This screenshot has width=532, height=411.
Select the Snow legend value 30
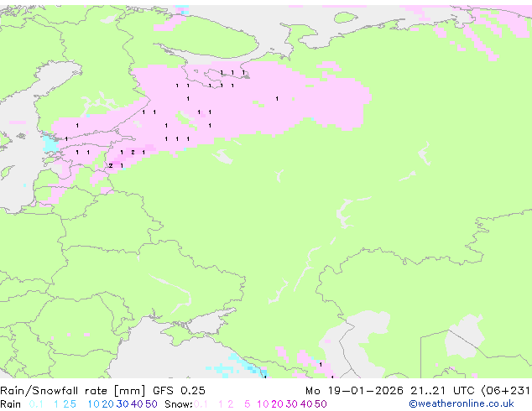(x=292, y=404)
